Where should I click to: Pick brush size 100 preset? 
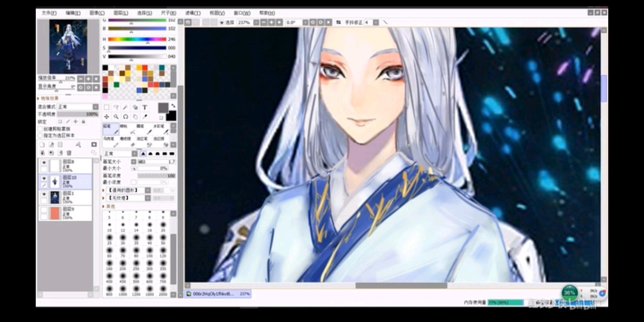pyautogui.click(x=149, y=251)
